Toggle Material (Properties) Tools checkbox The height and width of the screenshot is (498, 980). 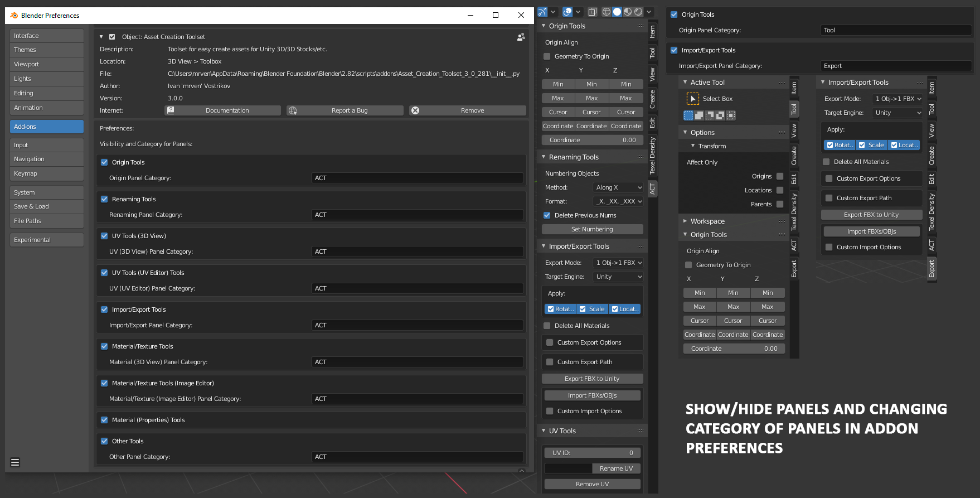click(104, 420)
